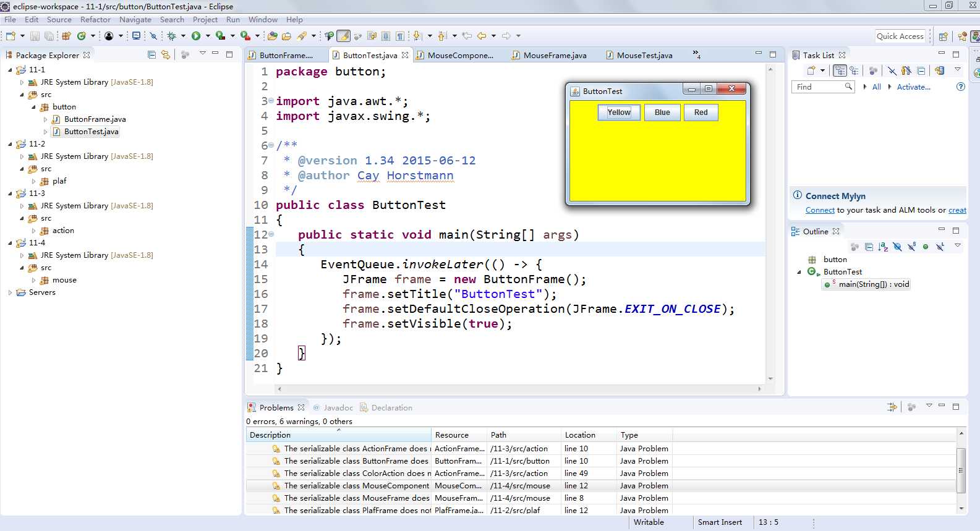Click the New Java Class icon
The height and width of the screenshot is (531, 980).
(81, 36)
